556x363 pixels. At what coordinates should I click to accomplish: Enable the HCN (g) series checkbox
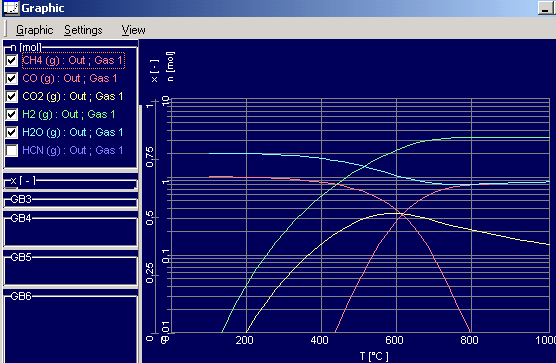(x=11, y=150)
